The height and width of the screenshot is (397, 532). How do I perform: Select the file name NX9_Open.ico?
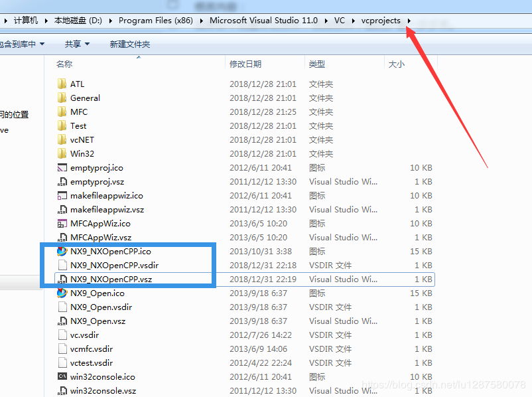pos(98,293)
